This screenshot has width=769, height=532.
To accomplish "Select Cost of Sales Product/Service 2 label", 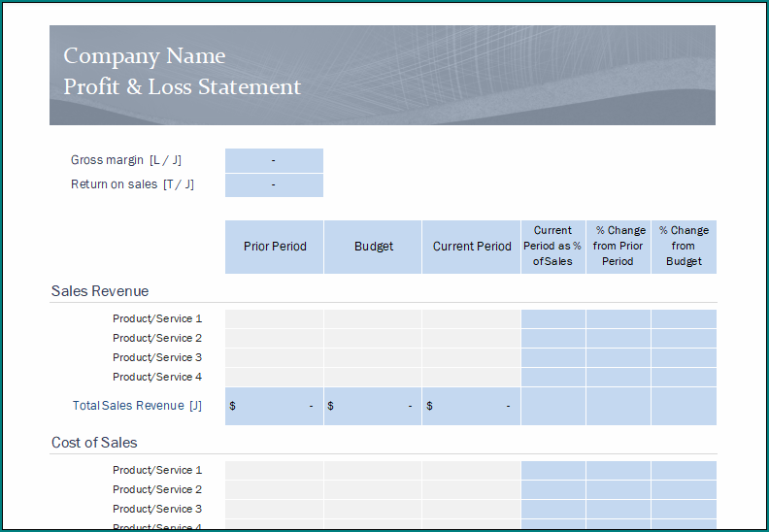I will pyautogui.click(x=157, y=489).
